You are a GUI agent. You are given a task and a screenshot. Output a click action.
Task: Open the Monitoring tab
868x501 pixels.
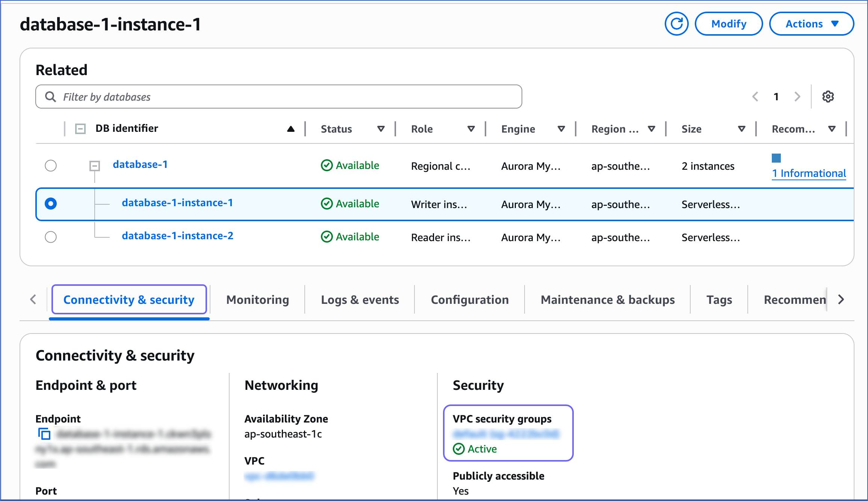(x=258, y=299)
